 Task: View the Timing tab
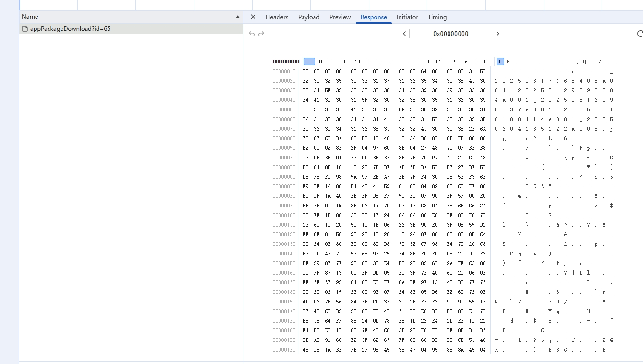[437, 17]
